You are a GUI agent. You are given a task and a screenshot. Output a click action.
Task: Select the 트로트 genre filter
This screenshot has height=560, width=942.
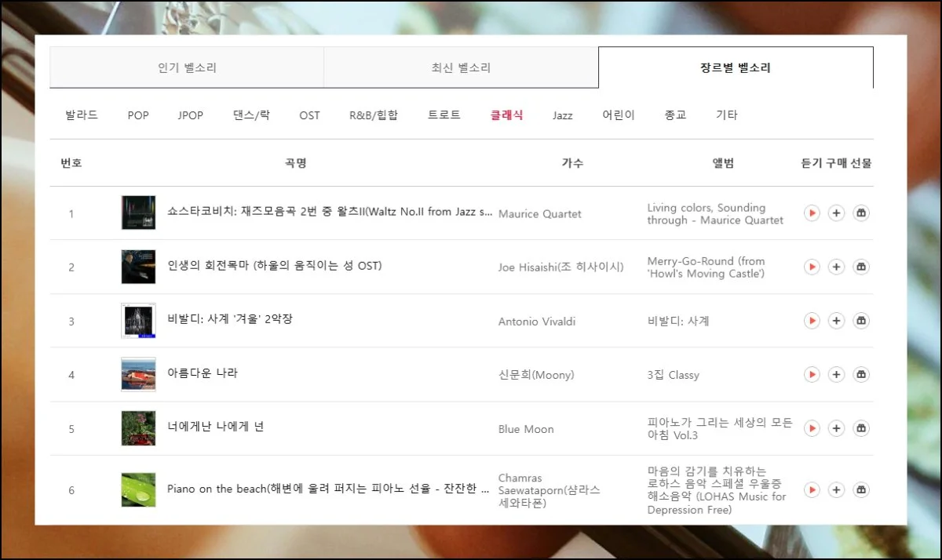[444, 115]
